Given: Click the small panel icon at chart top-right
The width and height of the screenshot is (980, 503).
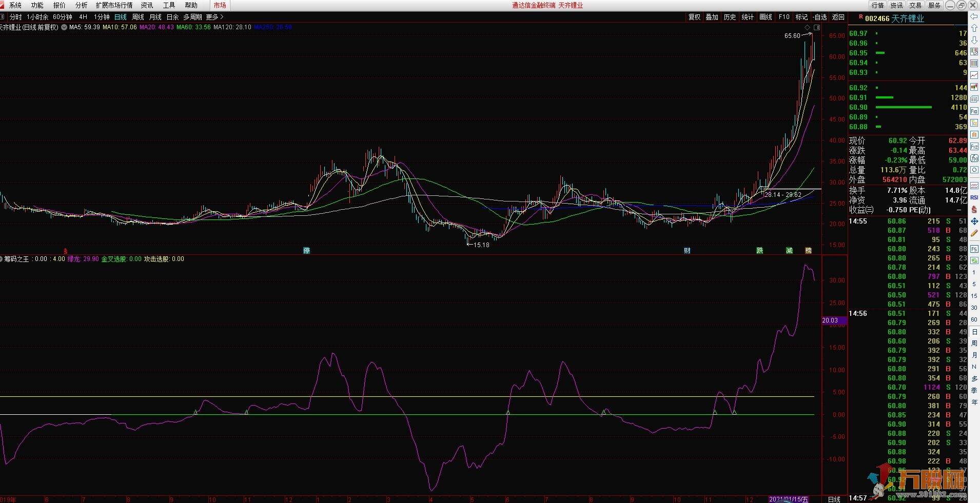Looking at the screenshot, I should click(817, 27).
